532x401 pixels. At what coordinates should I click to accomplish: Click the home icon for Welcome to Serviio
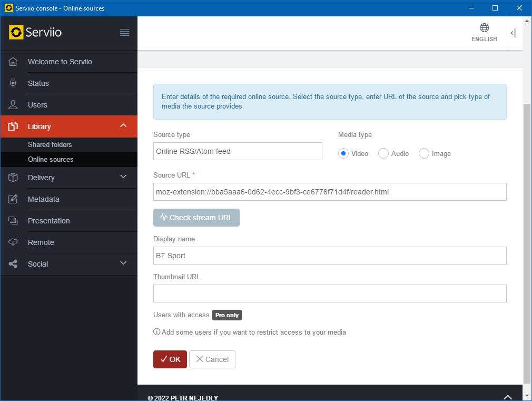[14, 62]
